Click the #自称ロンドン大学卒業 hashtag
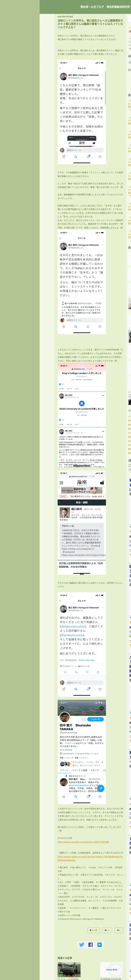Screen dimensions: 131x980 click(x=69, y=915)
